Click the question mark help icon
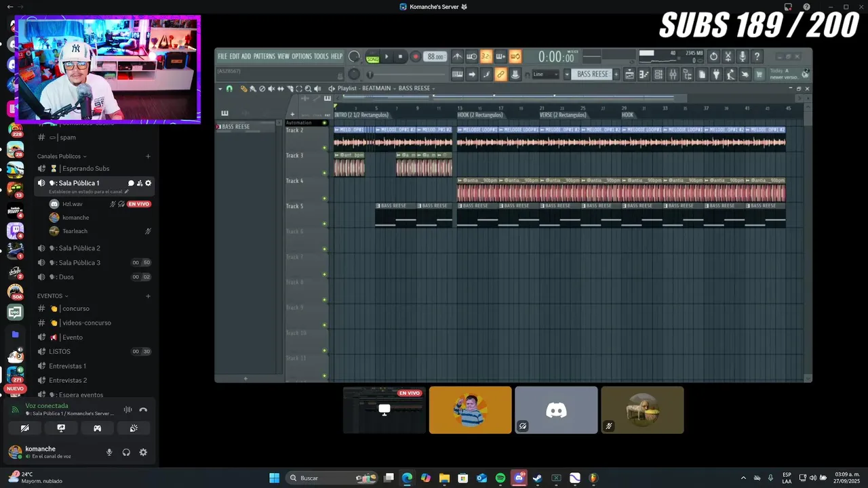 (x=757, y=57)
